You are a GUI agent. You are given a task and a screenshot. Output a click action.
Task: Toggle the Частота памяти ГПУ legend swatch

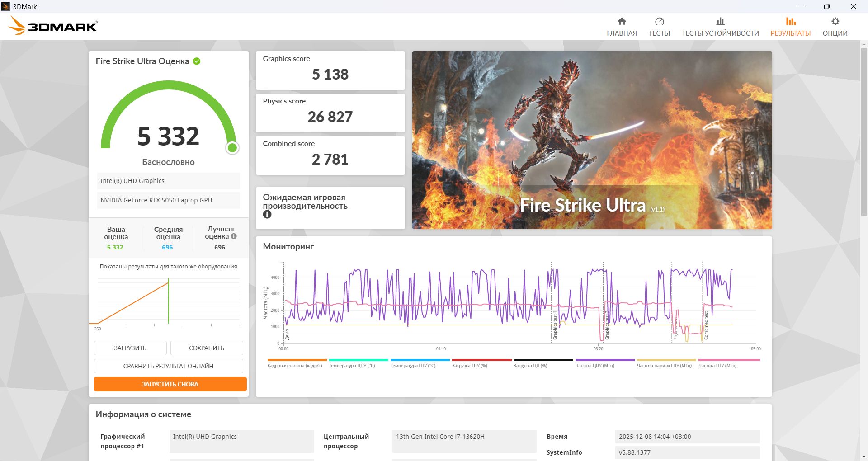[x=666, y=360]
